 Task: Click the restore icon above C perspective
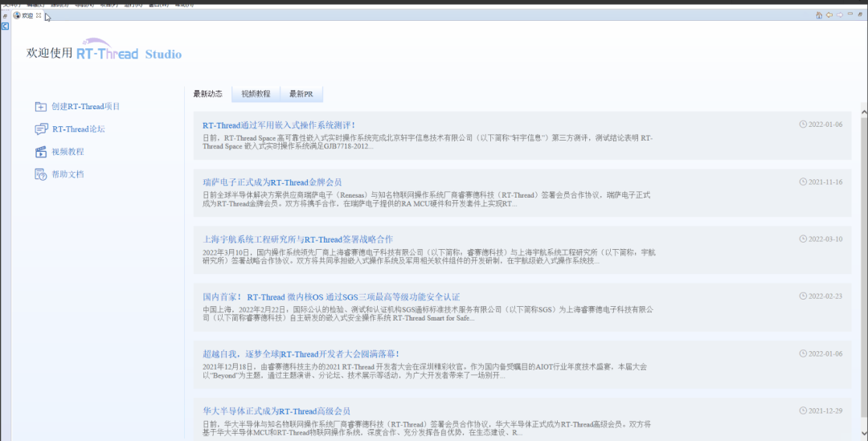[5, 15]
